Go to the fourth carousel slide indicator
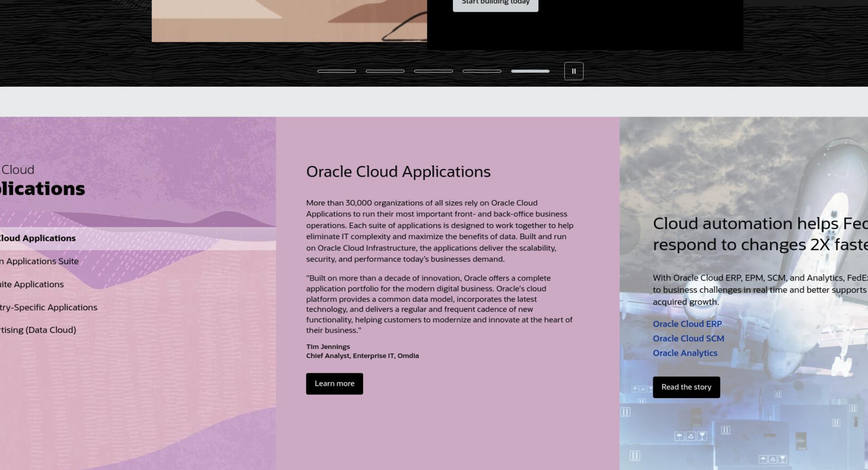Image resolution: width=868 pixels, height=470 pixels. [482, 71]
